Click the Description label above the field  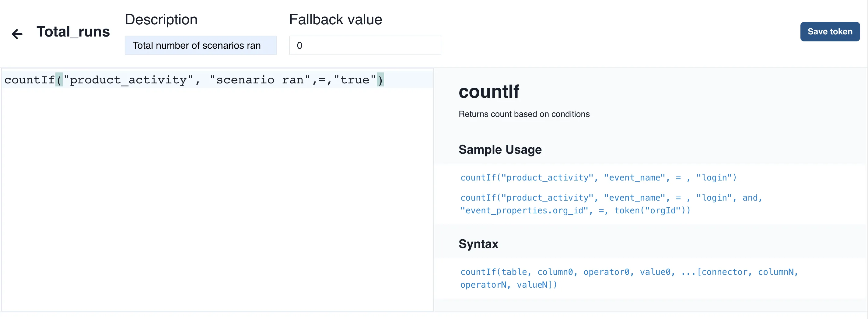(x=161, y=19)
